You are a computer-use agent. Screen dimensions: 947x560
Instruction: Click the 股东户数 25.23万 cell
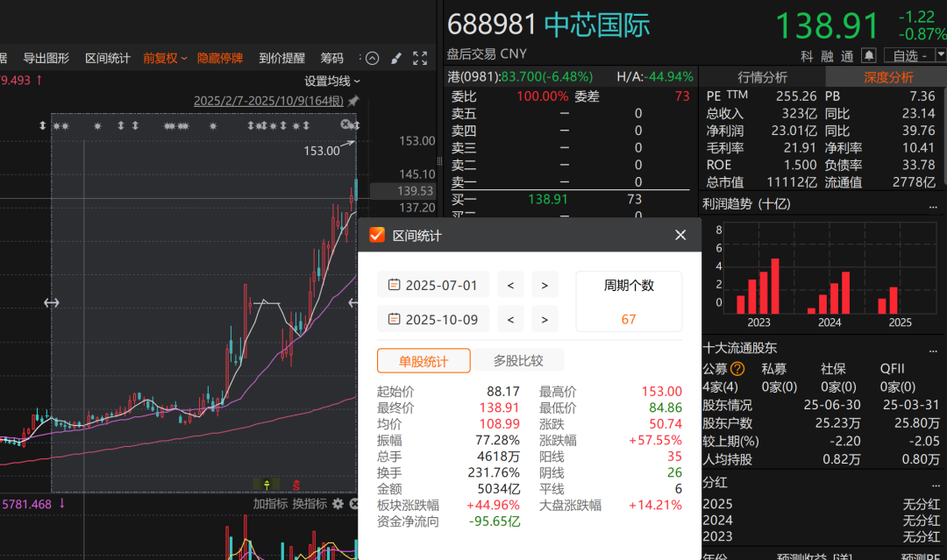[837, 423]
